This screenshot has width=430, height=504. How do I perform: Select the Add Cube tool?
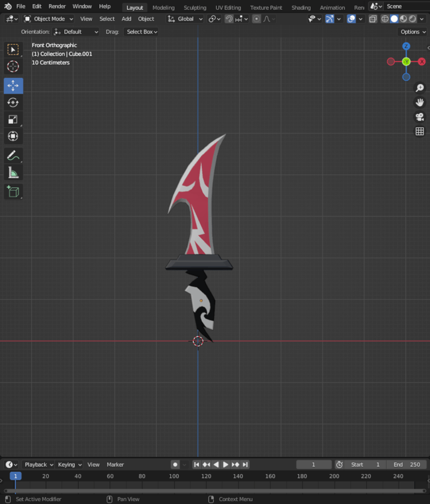[x=13, y=192]
